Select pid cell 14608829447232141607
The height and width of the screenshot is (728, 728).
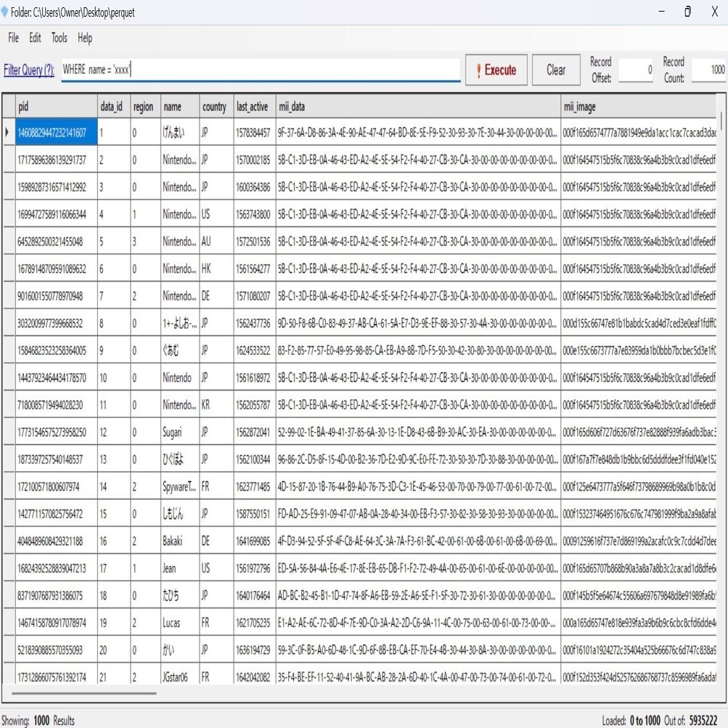[x=56, y=132]
